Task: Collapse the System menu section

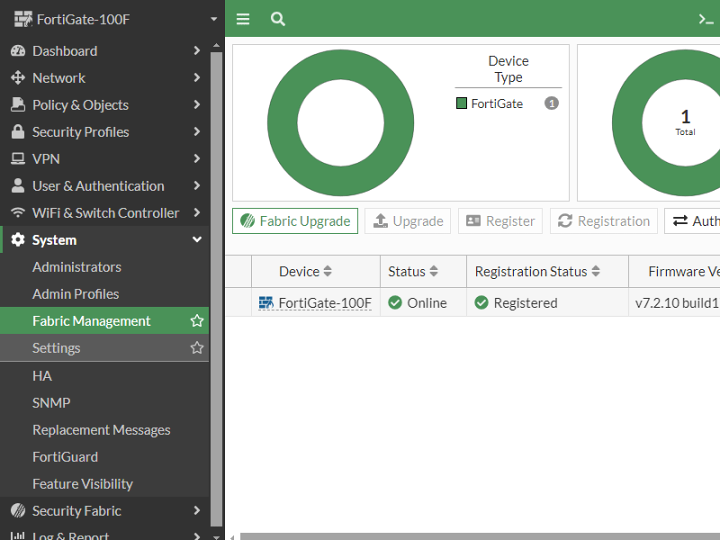Action: [x=197, y=240]
